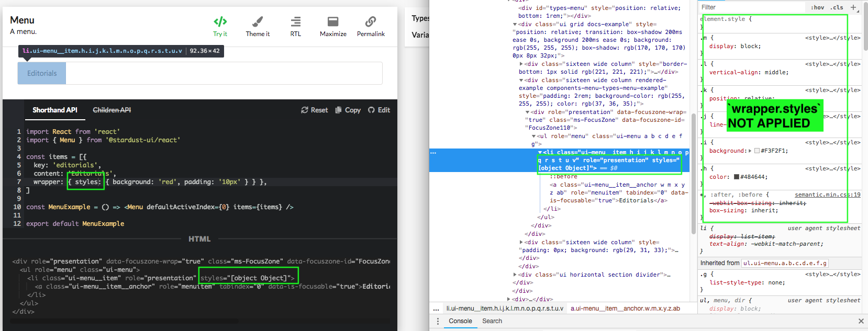Click code line export default MenuExample
The height and width of the screenshot is (331, 868).
click(75, 224)
